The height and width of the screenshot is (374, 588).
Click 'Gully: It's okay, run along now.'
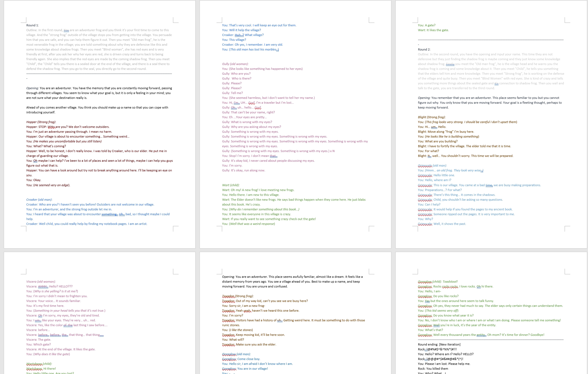(x=243, y=170)
